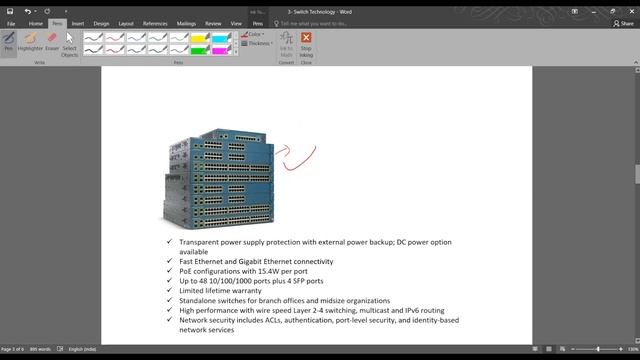Viewport: 640px width, 360px height.
Task: Pick the yellow highlighter pen
Action: 200,38
